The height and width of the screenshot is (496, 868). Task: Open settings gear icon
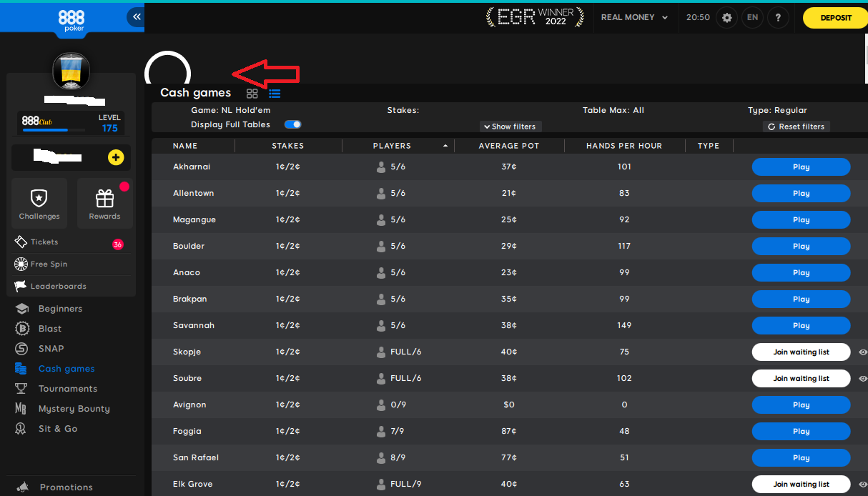[x=727, y=17]
